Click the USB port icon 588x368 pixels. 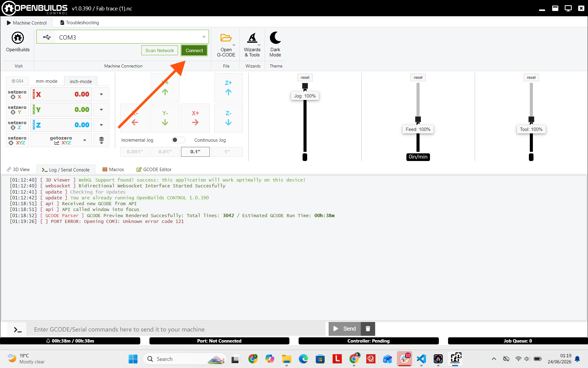click(47, 37)
